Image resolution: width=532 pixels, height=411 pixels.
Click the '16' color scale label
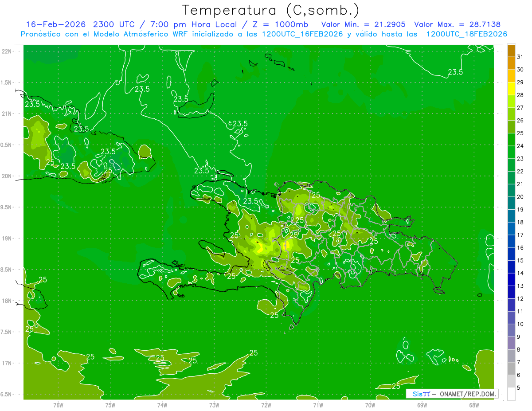[520, 248]
